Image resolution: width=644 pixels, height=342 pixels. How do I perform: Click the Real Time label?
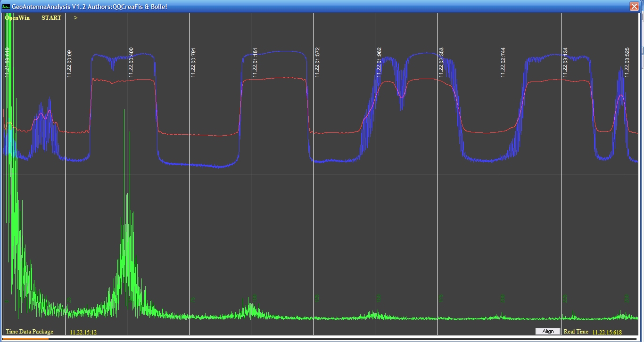[576, 332]
